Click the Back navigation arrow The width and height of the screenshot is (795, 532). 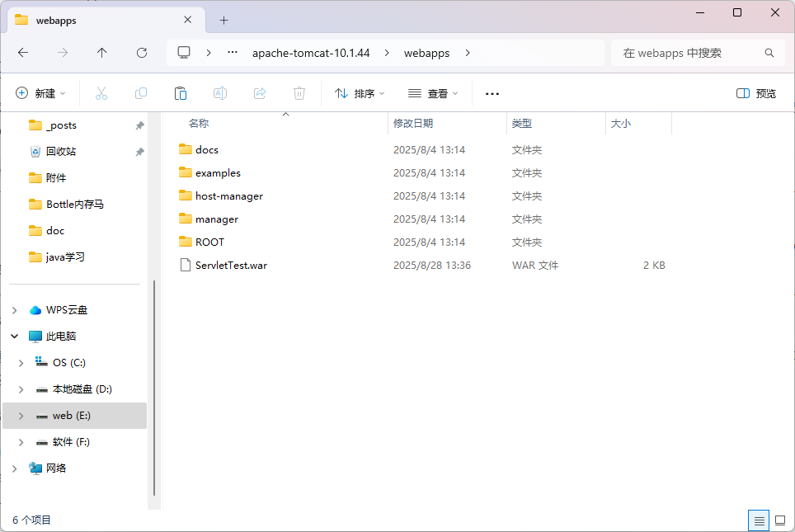23,53
